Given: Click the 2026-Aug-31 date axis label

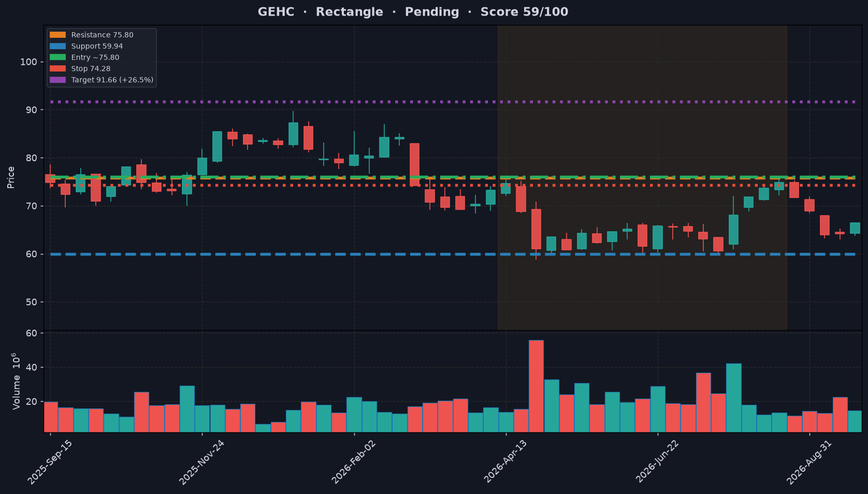Looking at the screenshot, I should coord(809,462).
